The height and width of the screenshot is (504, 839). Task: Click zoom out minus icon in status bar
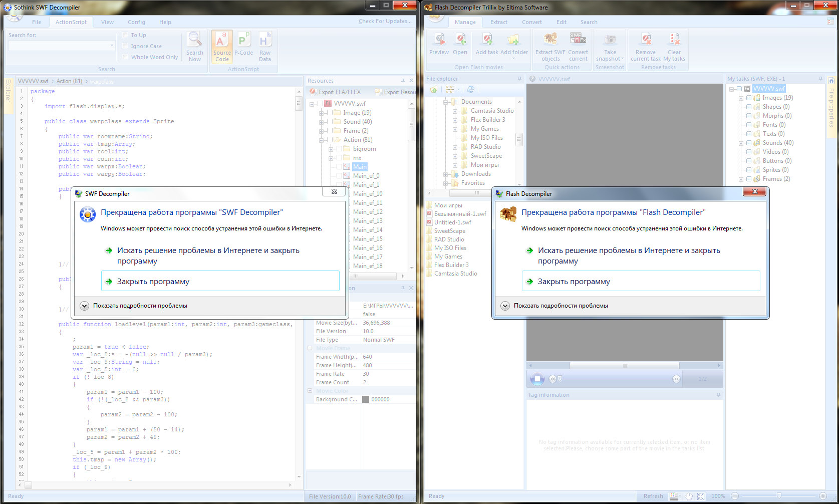[x=735, y=496]
